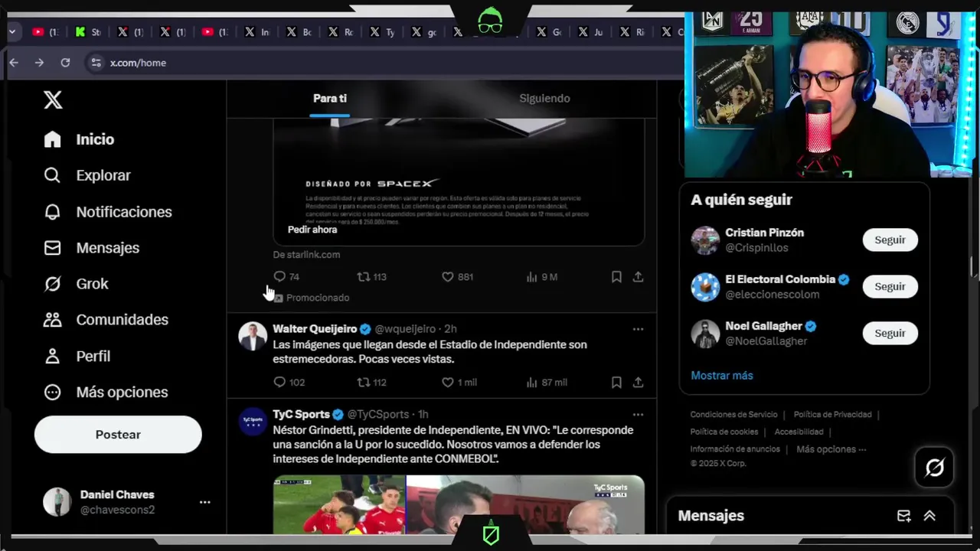Open Accesibilidad footer link
This screenshot has width=980, height=551.
pos(799,432)
